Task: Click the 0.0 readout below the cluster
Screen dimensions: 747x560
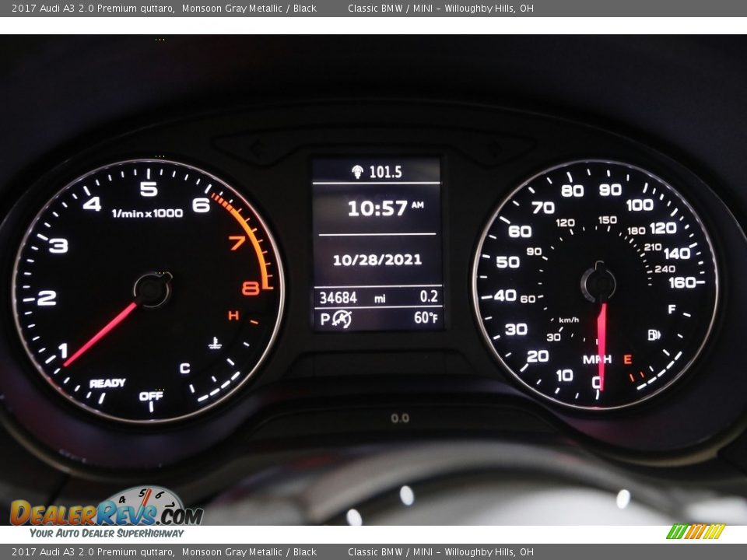Action: (x=400, y=418)
